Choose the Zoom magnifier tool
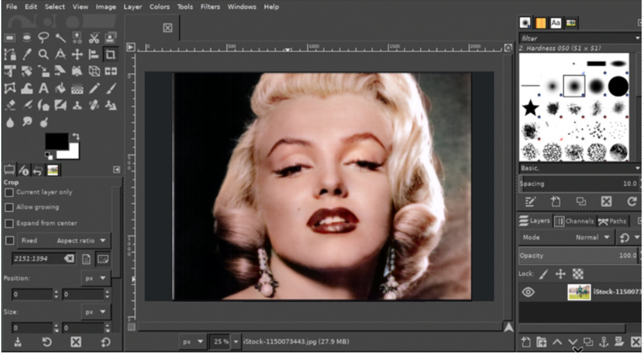The height and width of the screenshot is (353, 644). pos(44,54)
